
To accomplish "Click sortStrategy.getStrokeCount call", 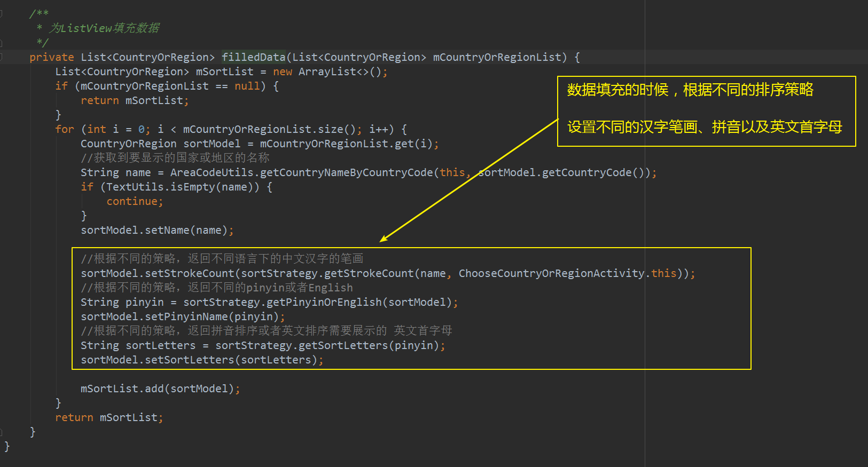I will pyautogui.click(x=327, y=273).
